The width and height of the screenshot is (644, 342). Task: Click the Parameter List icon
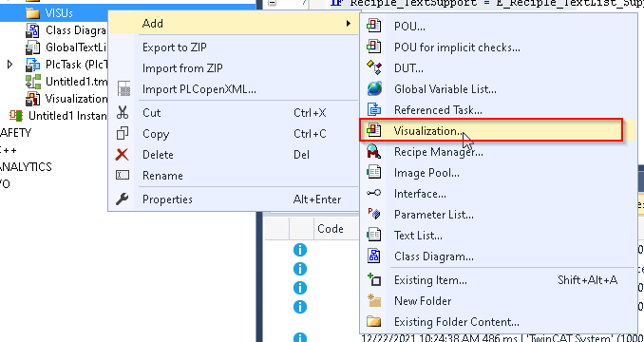[x=373, y=214]
